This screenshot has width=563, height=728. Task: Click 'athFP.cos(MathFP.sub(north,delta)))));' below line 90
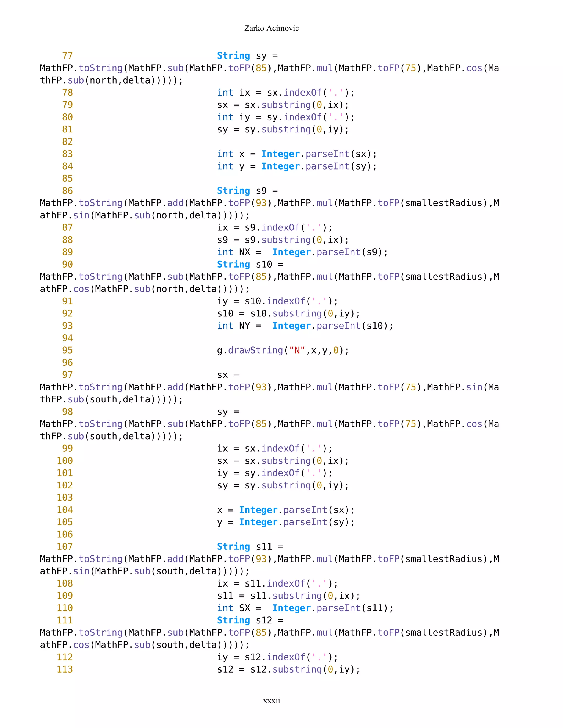(145, 289)
